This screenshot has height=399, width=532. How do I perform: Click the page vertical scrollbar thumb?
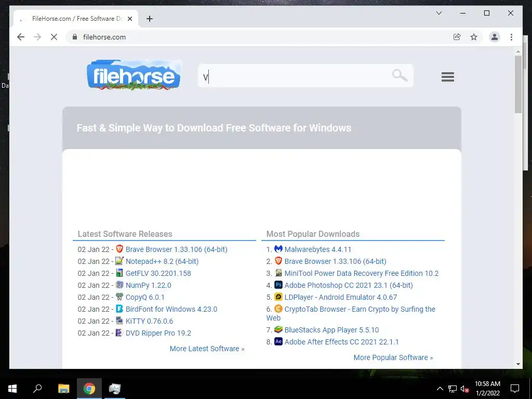point(518,84)
